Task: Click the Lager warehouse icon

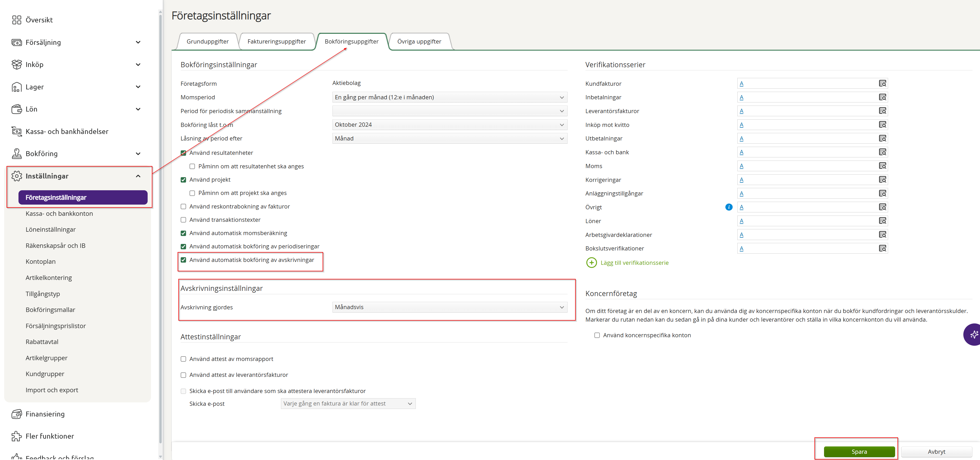Action: 16,87
